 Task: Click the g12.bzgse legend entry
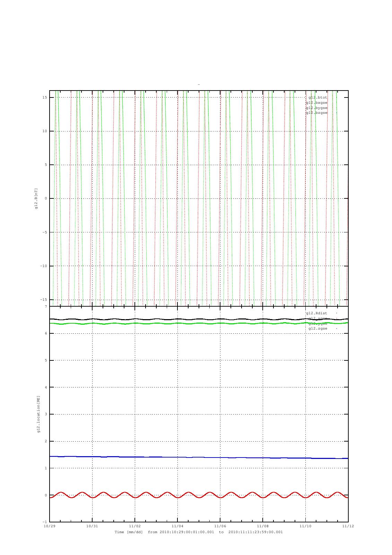(x=316, y=113)
